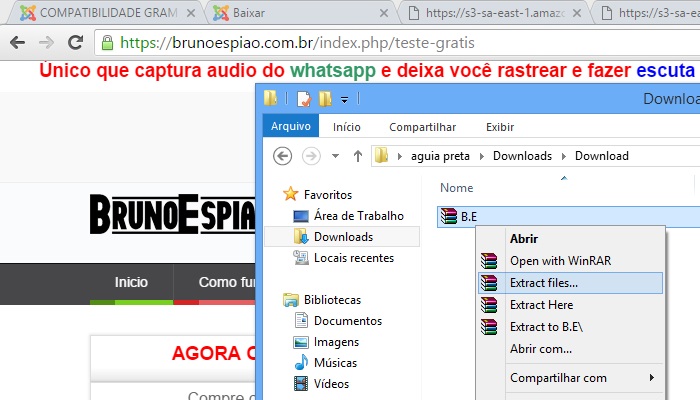700x400 pixels.
Task: Click the Inicio link on website navbar
Action: coord(131,282)
